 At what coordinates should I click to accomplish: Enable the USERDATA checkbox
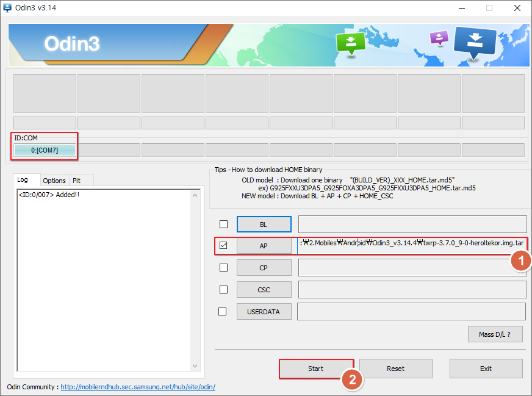click(x=223, y=312)
